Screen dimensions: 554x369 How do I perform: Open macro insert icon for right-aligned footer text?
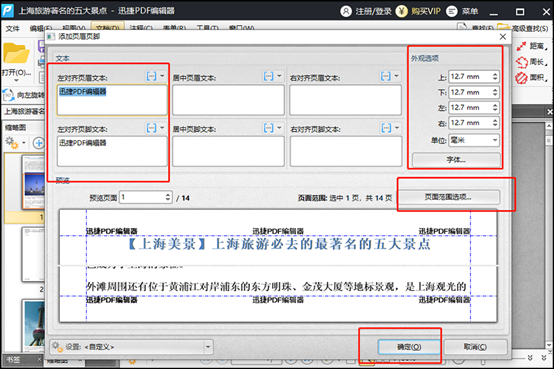[x=386, y=128]
